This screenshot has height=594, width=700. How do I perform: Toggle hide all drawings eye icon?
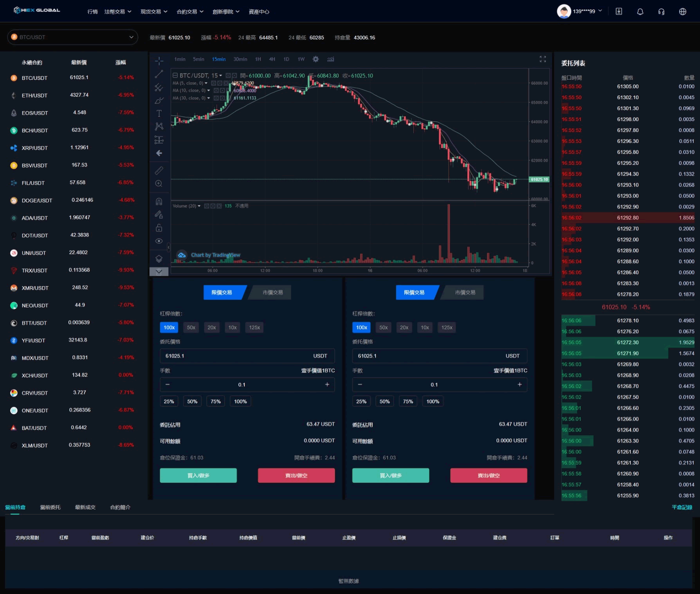[x=159, y=241]
